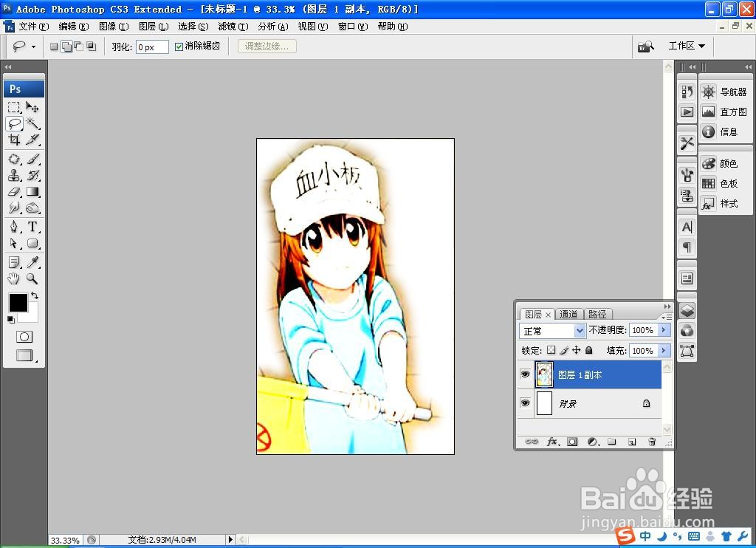Choose New selection mode
The image size is (756, 548).
[54, 47]
